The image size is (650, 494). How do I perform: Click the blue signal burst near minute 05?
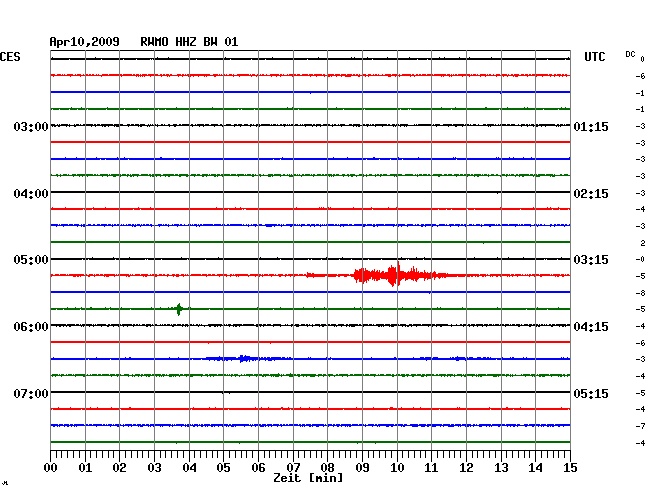[245, 358]
